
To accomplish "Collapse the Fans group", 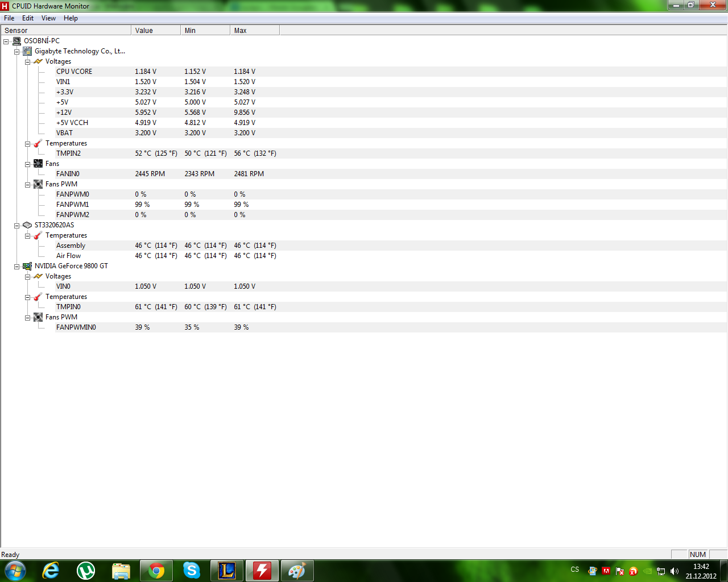I will [x=27, y=164].
